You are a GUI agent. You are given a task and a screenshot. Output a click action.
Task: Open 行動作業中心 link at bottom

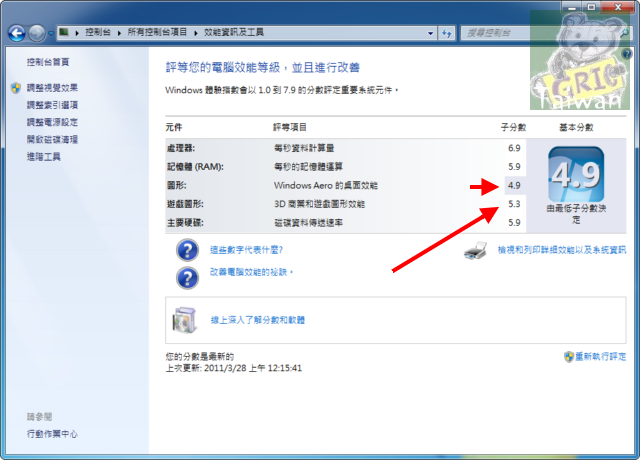coord(52,434)
